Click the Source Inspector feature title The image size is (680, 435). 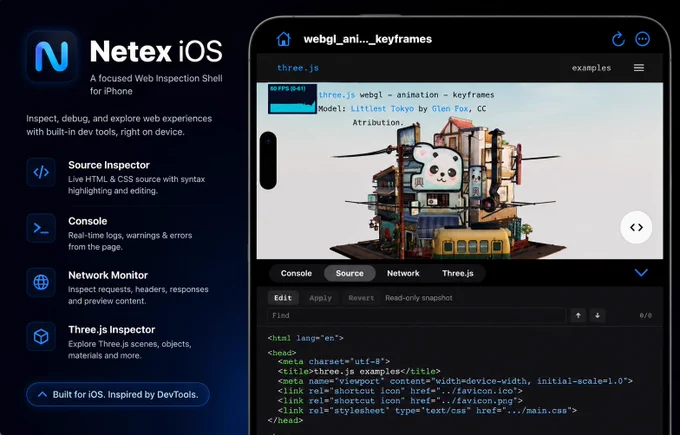tap(109, 165)
